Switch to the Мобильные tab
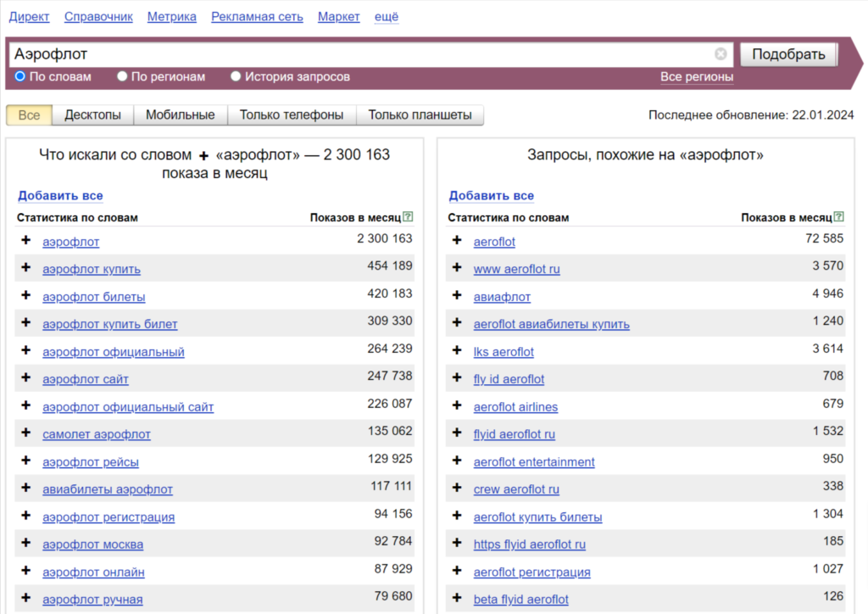This screenshot has height=614, width=868. (x=181, y=115)
